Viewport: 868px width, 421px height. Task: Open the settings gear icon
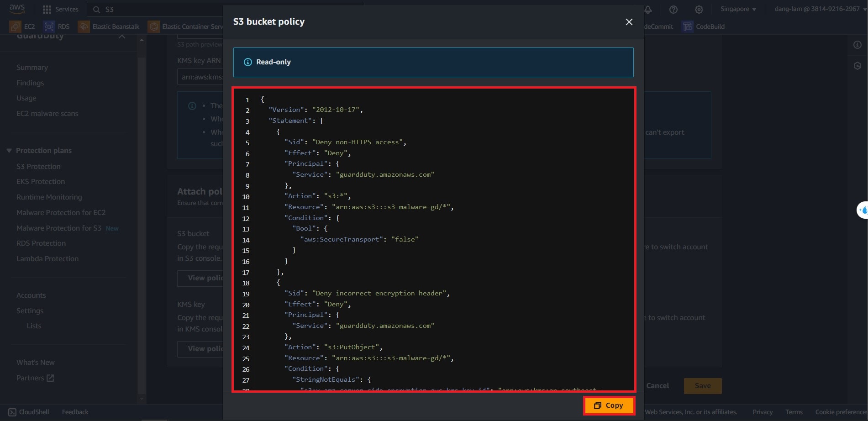[x=699, y=10]
